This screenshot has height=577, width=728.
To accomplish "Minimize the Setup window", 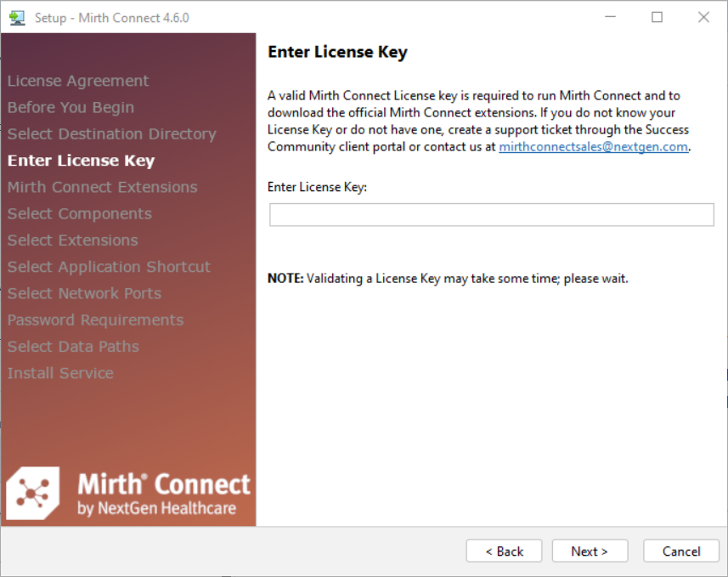I will (610, 17).
